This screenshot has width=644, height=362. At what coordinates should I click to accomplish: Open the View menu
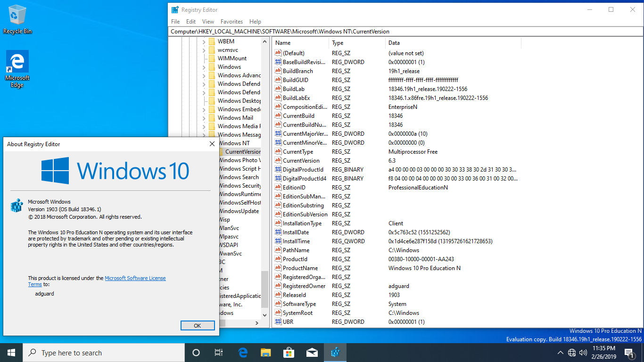(208, 22)
